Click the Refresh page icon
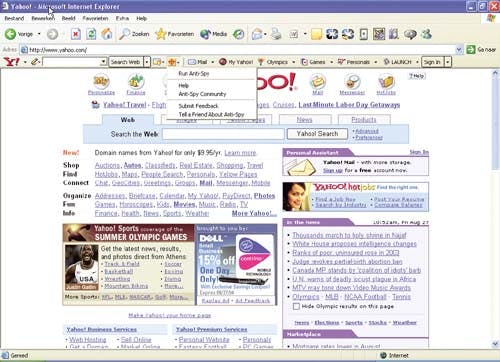The image size is (500, 362). pyautogui.click(x=91, y=34)
